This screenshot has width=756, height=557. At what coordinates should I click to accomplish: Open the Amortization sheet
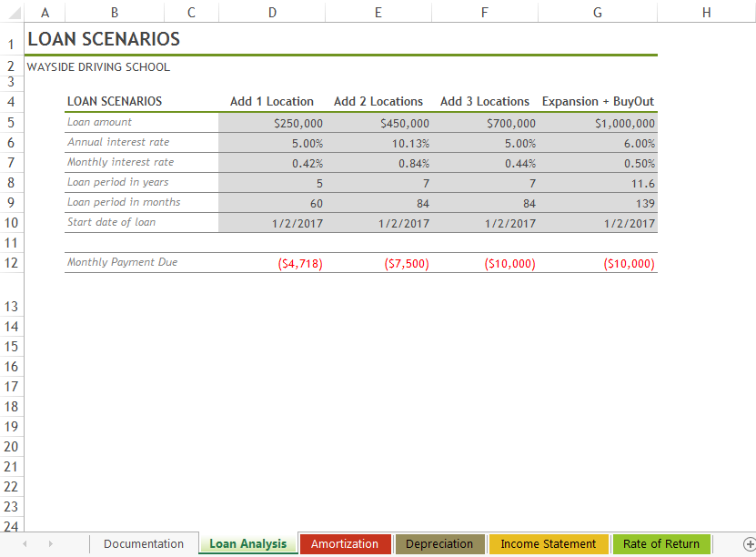[345, 543]
